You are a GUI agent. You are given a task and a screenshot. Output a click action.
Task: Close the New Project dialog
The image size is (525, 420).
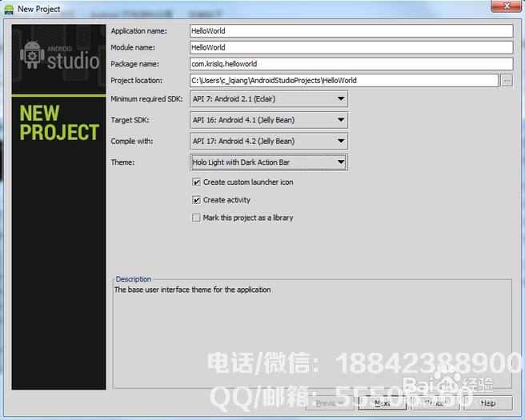(507, 6)
